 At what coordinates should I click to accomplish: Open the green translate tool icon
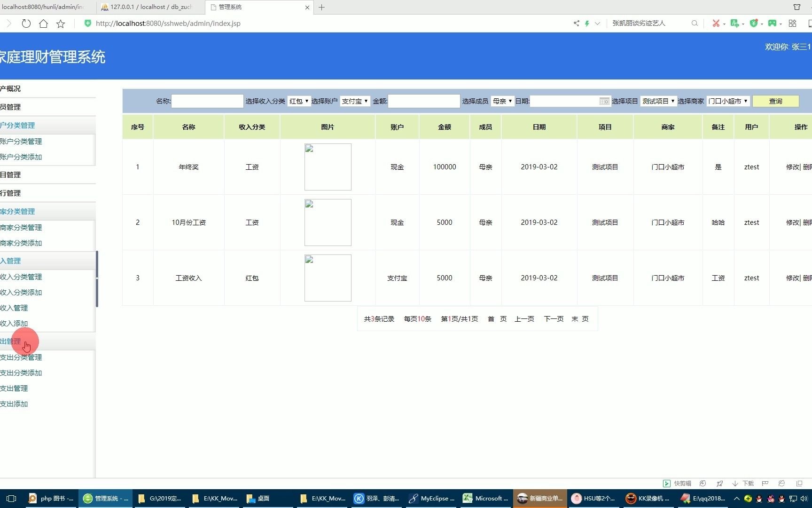pos(734,23)
